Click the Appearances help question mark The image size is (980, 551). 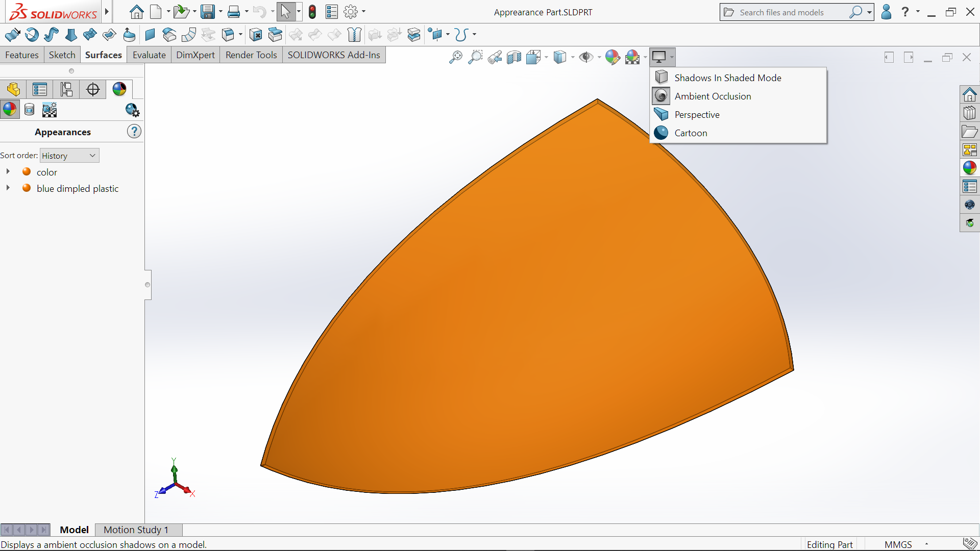point(134,132)
